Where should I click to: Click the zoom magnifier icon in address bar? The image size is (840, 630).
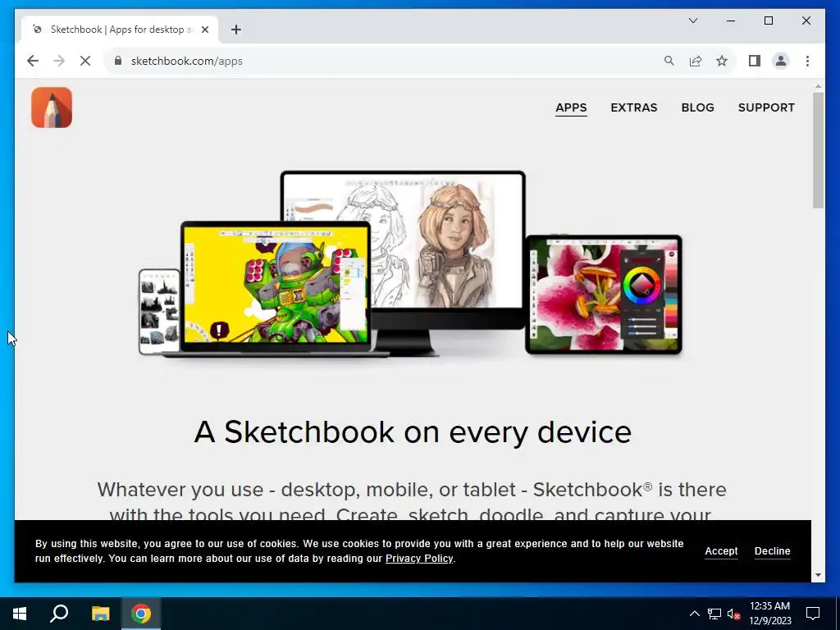[x=669, y=61]
